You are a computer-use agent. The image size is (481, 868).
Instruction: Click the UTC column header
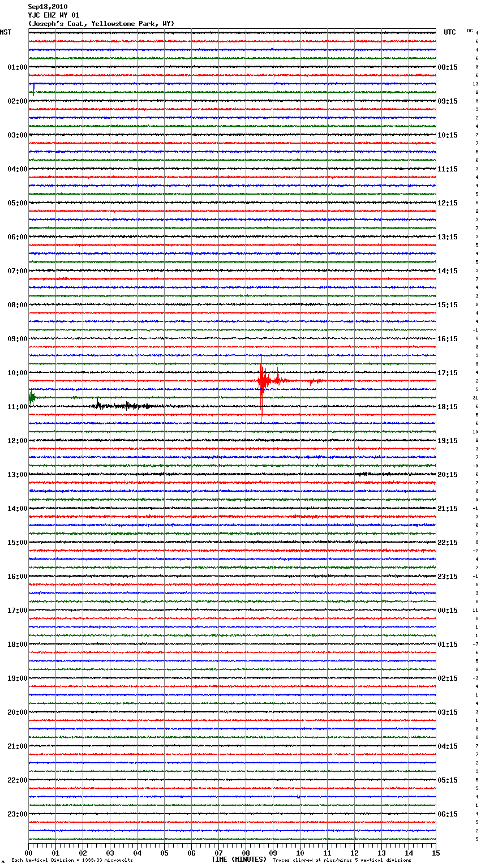450,32
